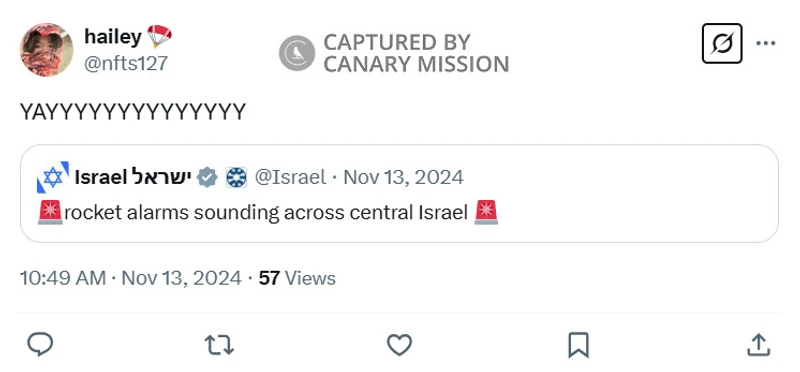Image resolution: width=800 pixels, height=372 pixels.
Task: Open the share upload icon
Action: point(758,345)
